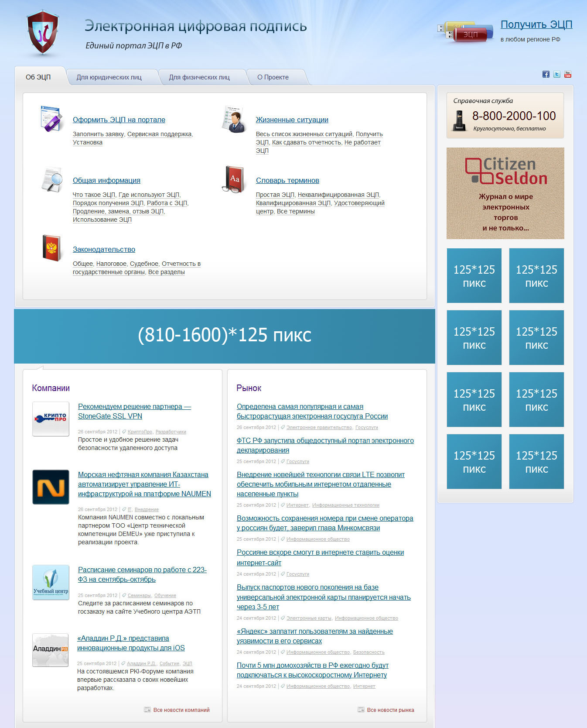The width and height of the screenshot is (587, 728).
Task: Click the Установка link
Action: 88,142
